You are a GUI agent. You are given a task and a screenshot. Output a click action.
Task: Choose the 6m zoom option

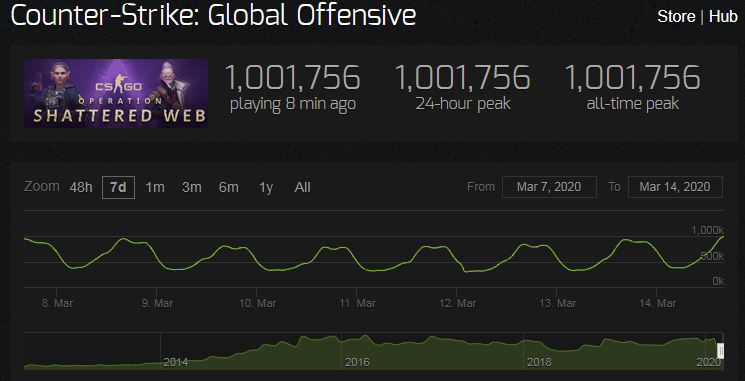(x=229, y=188)
